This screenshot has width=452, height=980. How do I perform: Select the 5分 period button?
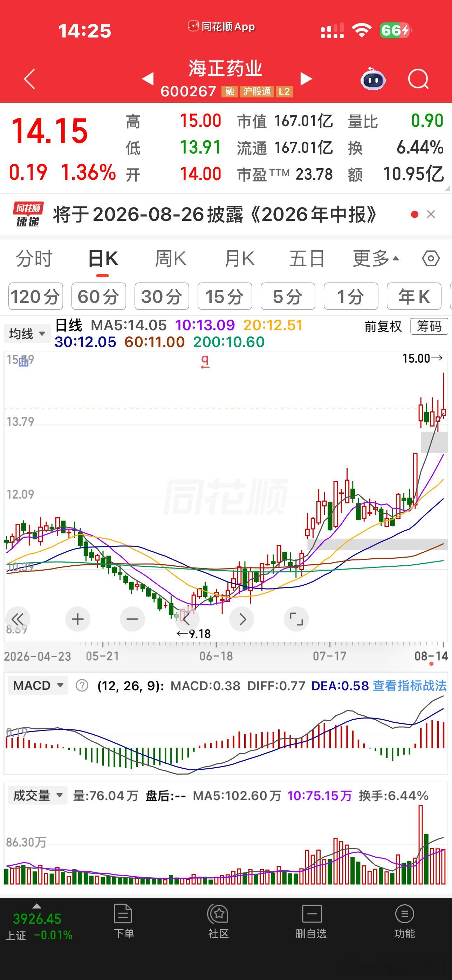[288, 297]
